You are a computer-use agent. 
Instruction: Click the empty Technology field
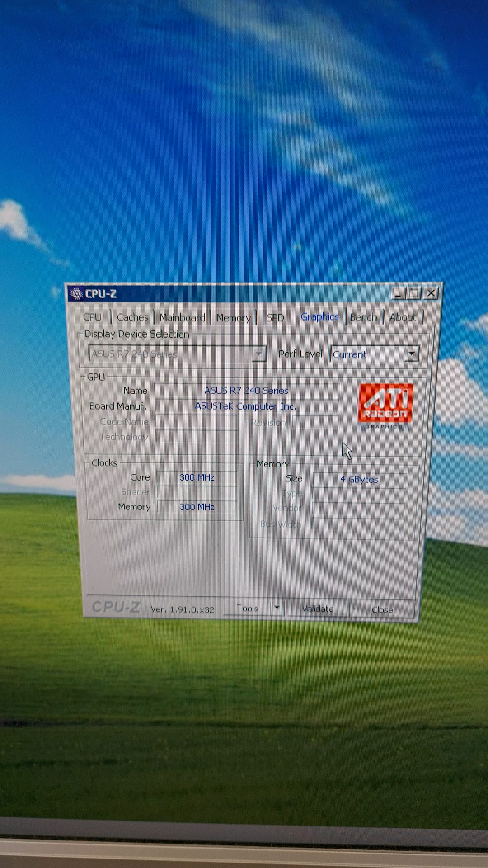197,437
